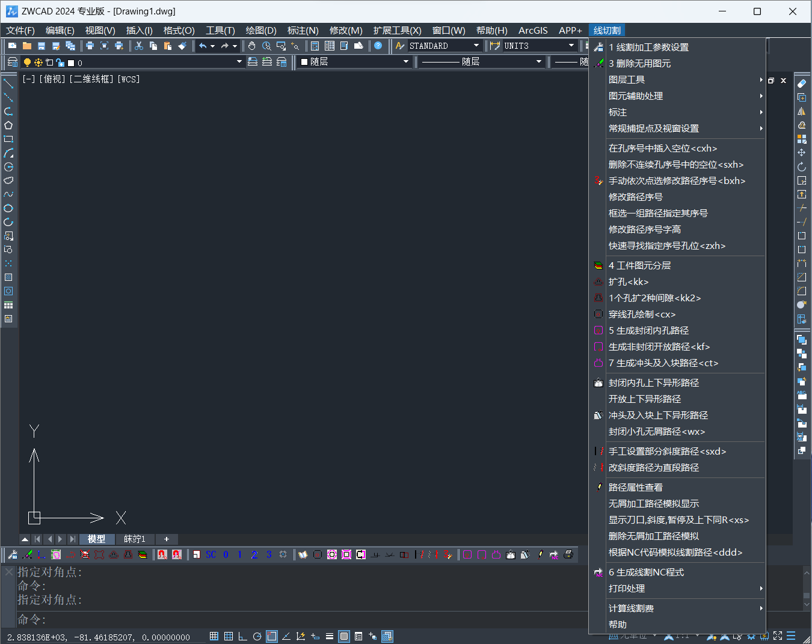Screen dimensions: 812x644
Task: Select the Rectangle tool in draw toolbar
Action: click(8, 139)
